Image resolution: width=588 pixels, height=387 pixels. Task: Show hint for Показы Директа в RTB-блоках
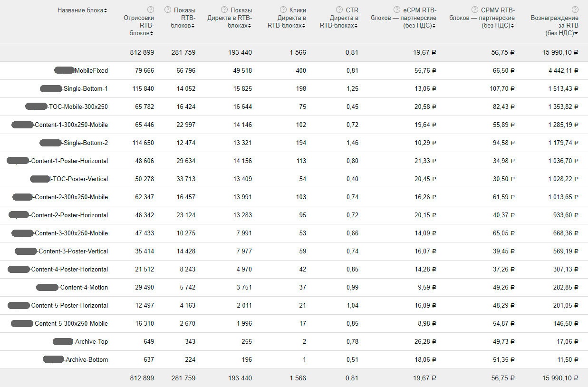[224, 10]
